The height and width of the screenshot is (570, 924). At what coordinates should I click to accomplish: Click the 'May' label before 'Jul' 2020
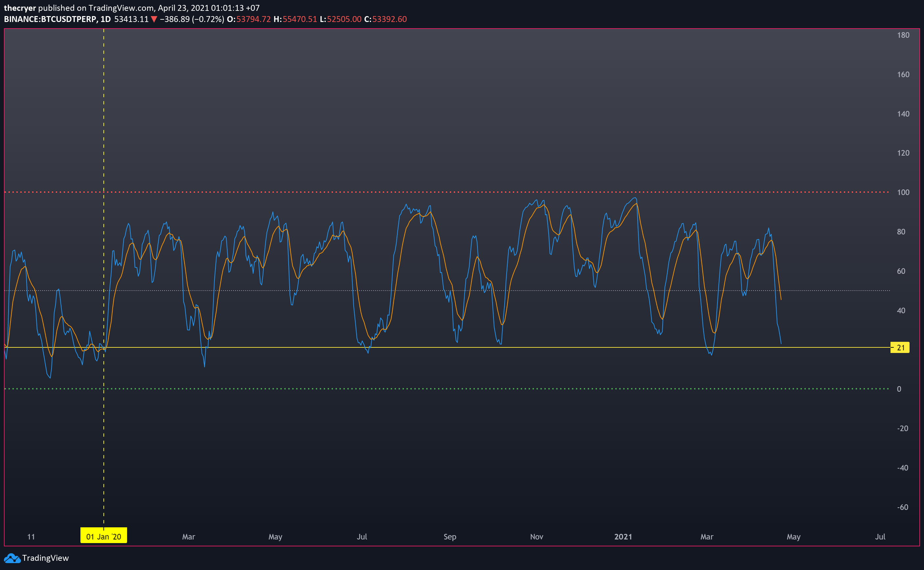275,537
